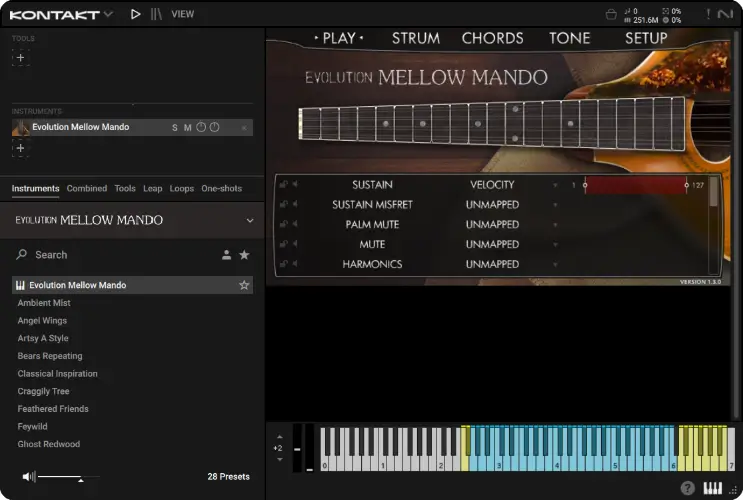Open help via the question mark icon
The width and height of the screenshot is (743, 500).
pyautogui.click(x=688, y=489)
